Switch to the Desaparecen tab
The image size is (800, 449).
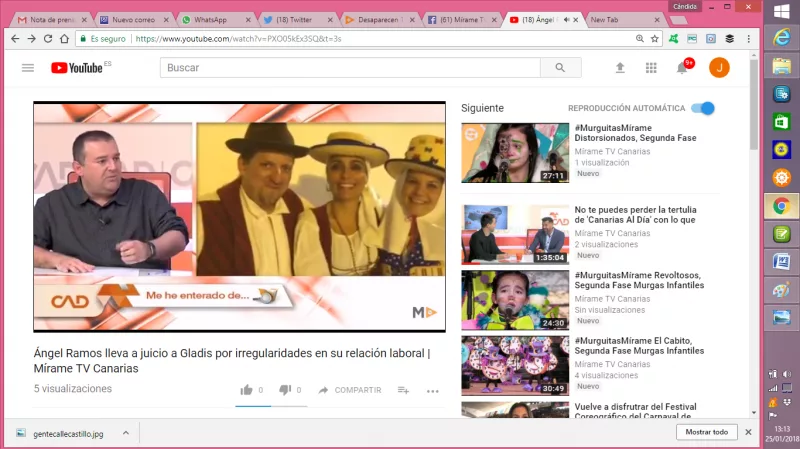click(380, 20)
